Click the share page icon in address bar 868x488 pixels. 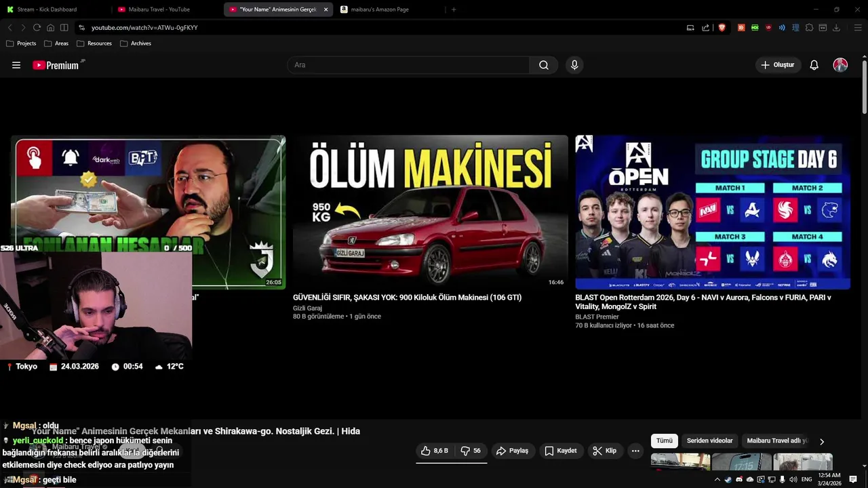tap(705, 28)
